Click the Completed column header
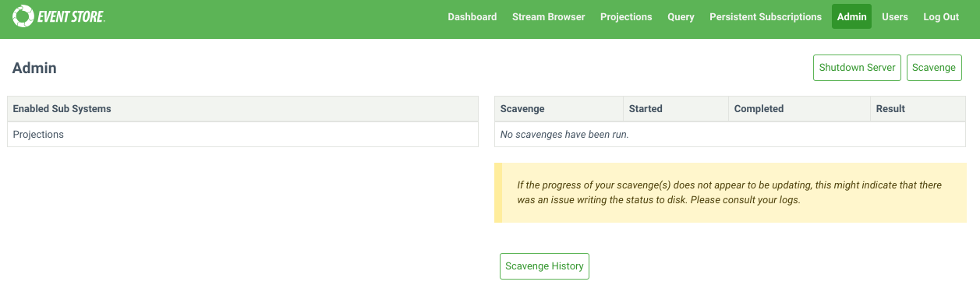The height and width of the screenshot is (292, 980). (799, 109)
